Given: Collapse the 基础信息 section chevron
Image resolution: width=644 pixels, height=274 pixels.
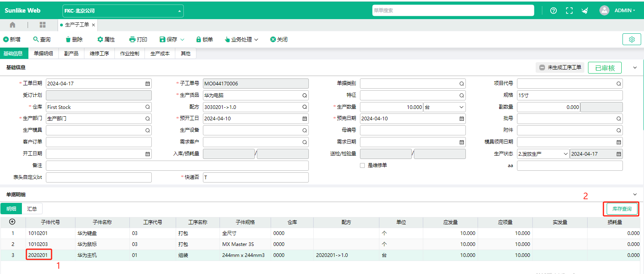Looking at the screenshot, I should pos(635,67).
